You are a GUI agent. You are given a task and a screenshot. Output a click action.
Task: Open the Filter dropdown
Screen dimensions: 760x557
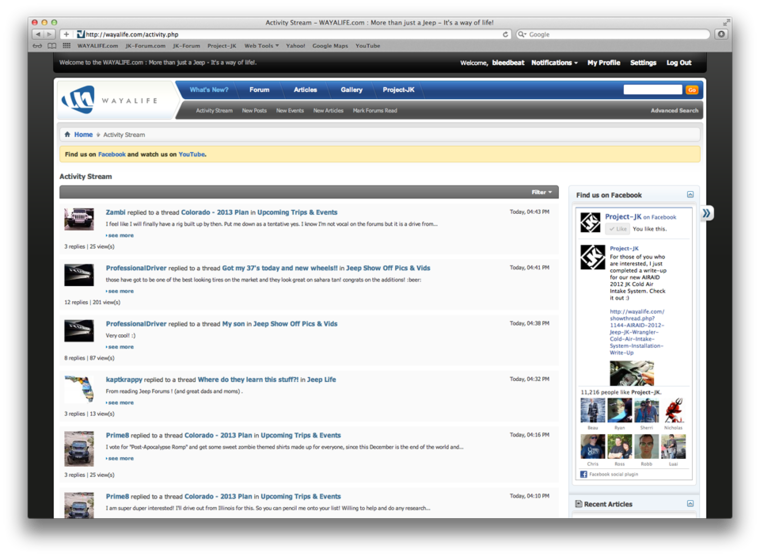tap(541, 192)
